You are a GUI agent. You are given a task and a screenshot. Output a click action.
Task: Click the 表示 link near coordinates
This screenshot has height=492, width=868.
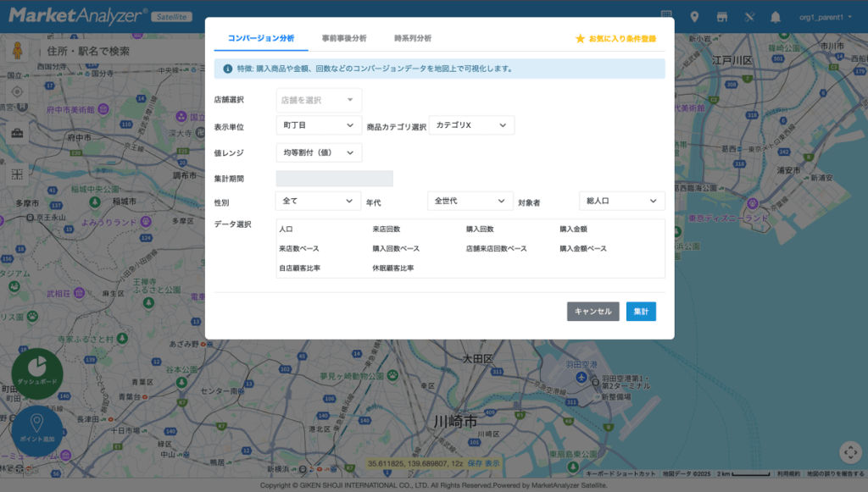click(x=492, y=463)
